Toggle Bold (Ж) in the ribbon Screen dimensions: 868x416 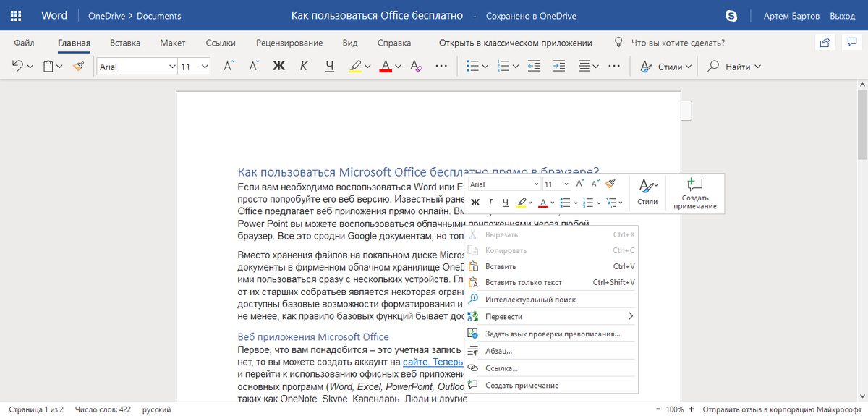click(x=279, y=66)
